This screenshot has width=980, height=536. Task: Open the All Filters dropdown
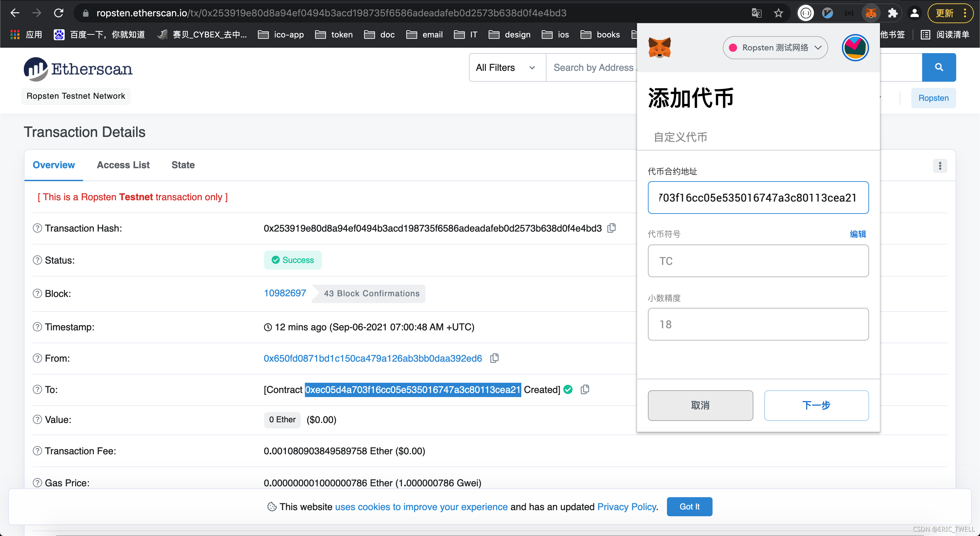(x=507, y=67)
